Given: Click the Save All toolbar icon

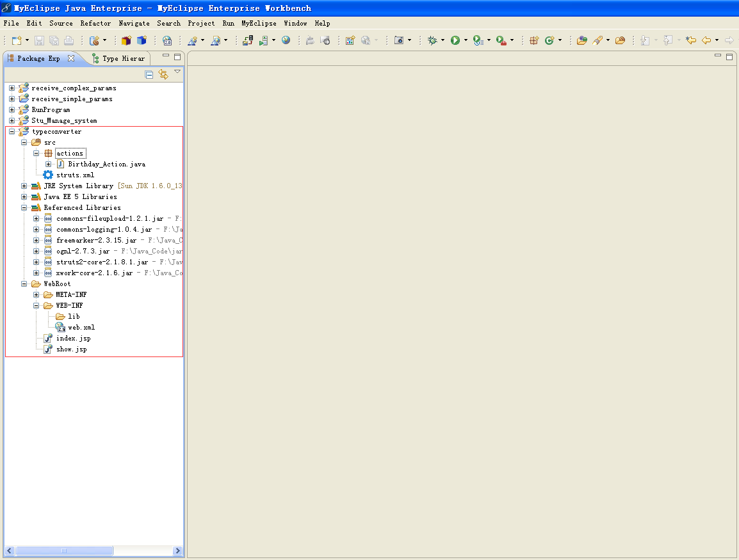Looking at the screenshot, I should coord(54,40).
